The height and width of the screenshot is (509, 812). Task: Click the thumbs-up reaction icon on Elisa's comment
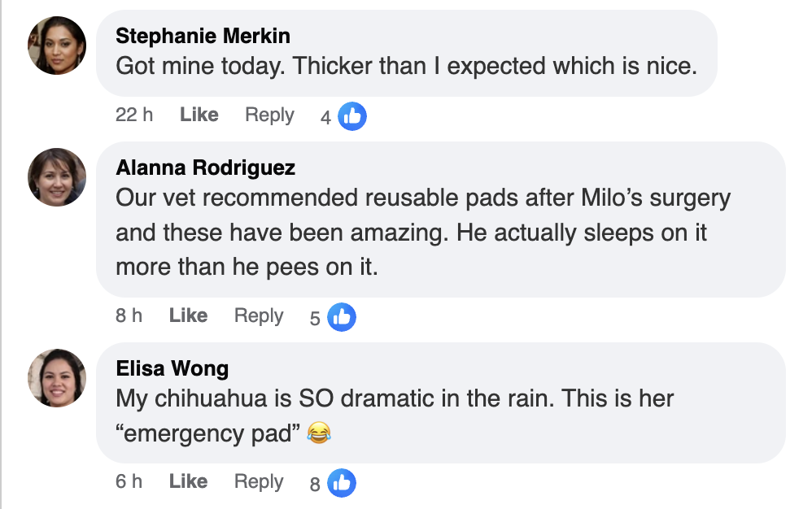pyautogui.click(x=340, y=482)
